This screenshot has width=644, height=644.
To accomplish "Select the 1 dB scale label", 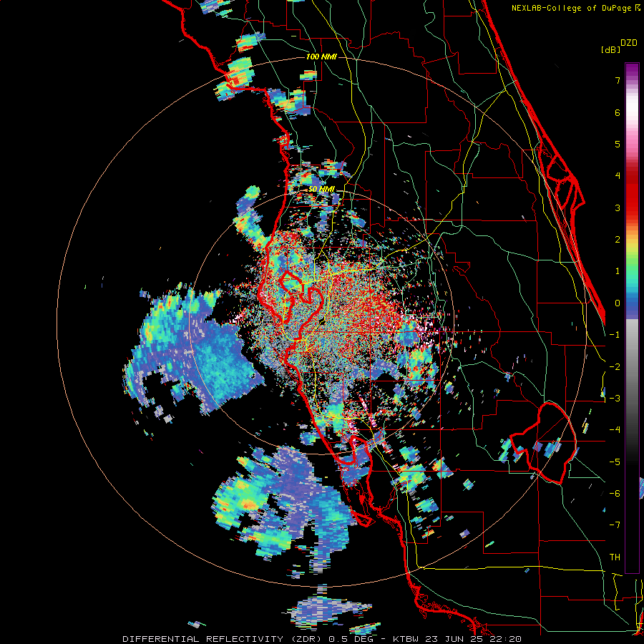I will pos(618,271).
